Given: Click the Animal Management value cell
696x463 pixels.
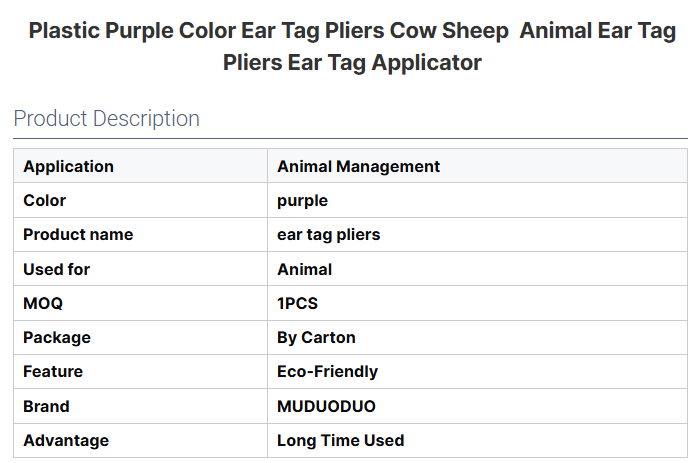Looking at the screenshot, I should click(x=358, y=166).
